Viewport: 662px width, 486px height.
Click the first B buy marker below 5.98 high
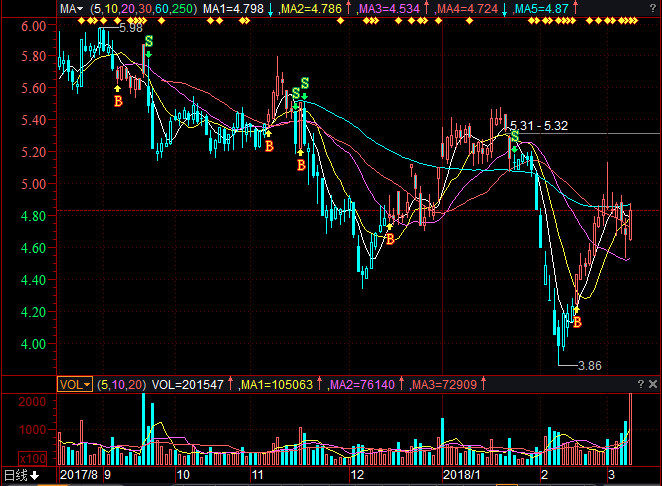click(x=118, y=101)
